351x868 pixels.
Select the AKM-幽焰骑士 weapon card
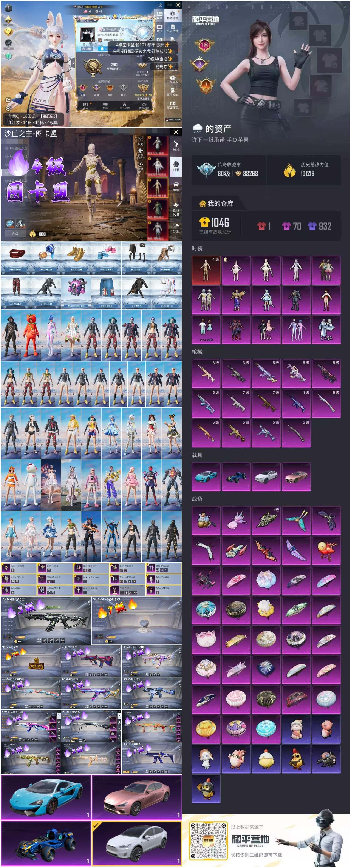[46, 620]
